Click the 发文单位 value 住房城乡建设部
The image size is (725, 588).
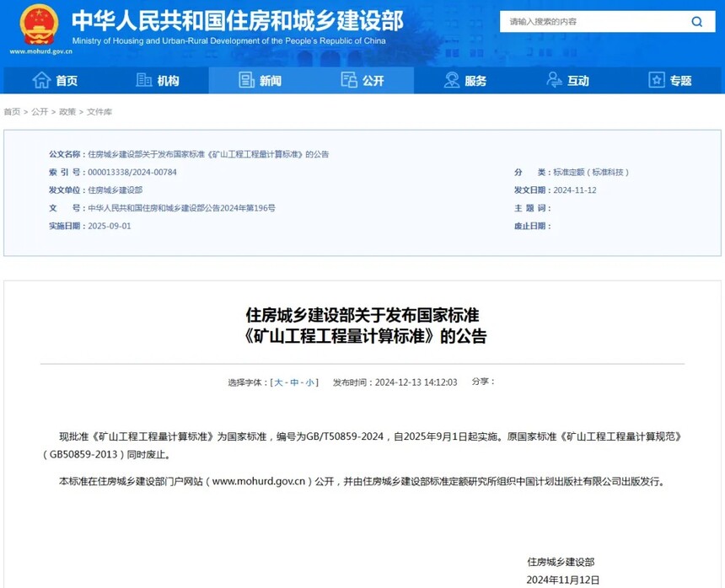tap(115, 190)
